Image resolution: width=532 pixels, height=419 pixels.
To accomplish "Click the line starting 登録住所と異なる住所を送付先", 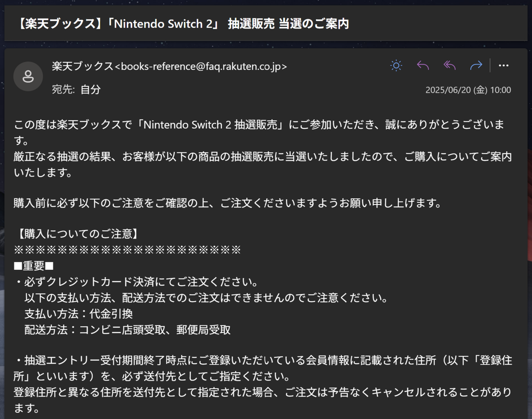I will click(263, 400).
